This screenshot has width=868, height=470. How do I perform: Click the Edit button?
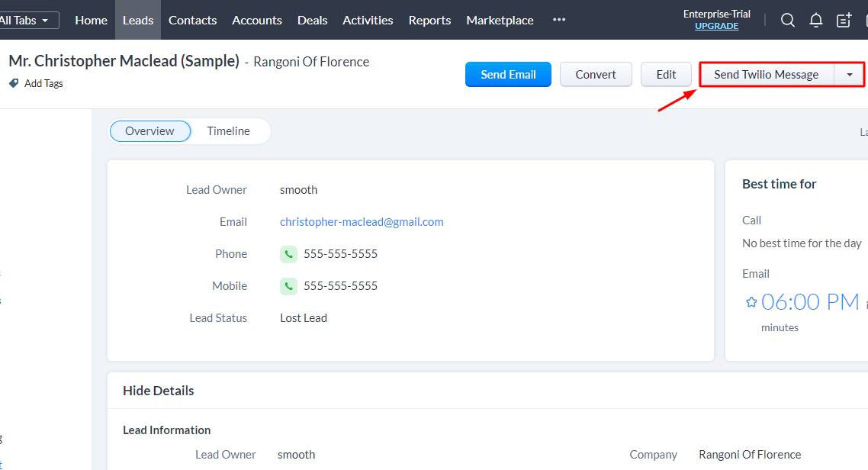[666, 74]
